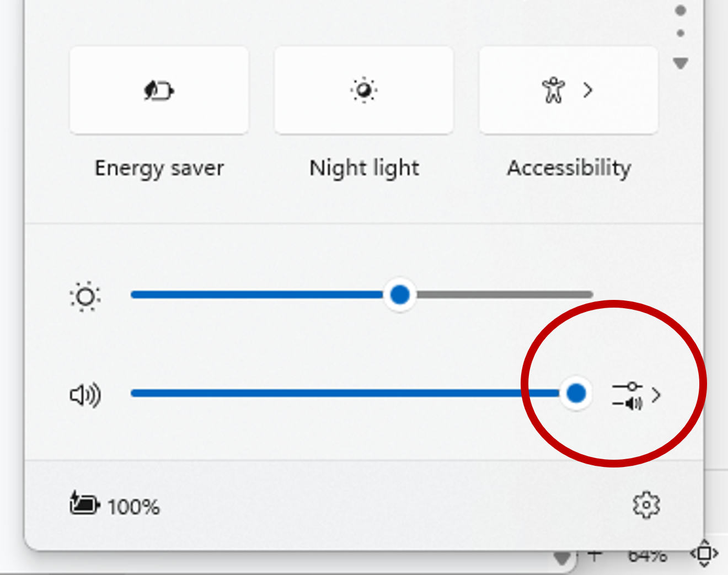Open Accessibility quick settings

pyautogui.click(x=557, y=90)
